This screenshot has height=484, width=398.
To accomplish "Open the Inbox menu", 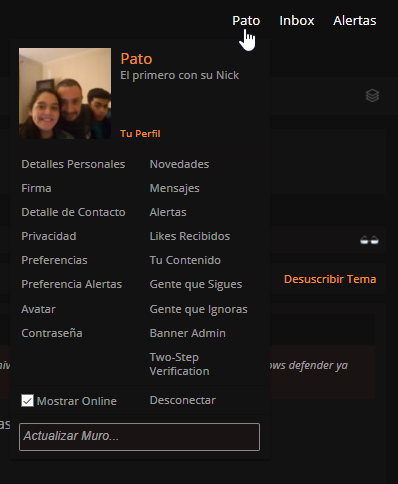I will click(x=297, y=21).
